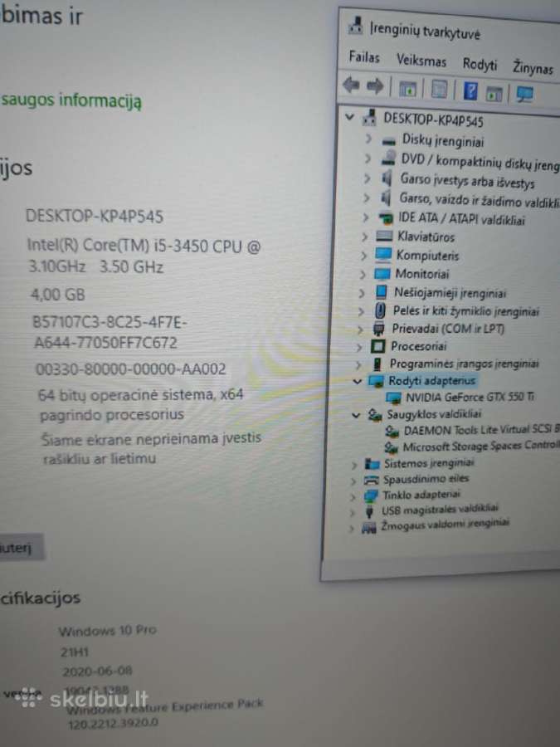Select the Programinės įrangos įrenginiai icon
This screenshot has width=560, height=747.
(x=377, y=364)
